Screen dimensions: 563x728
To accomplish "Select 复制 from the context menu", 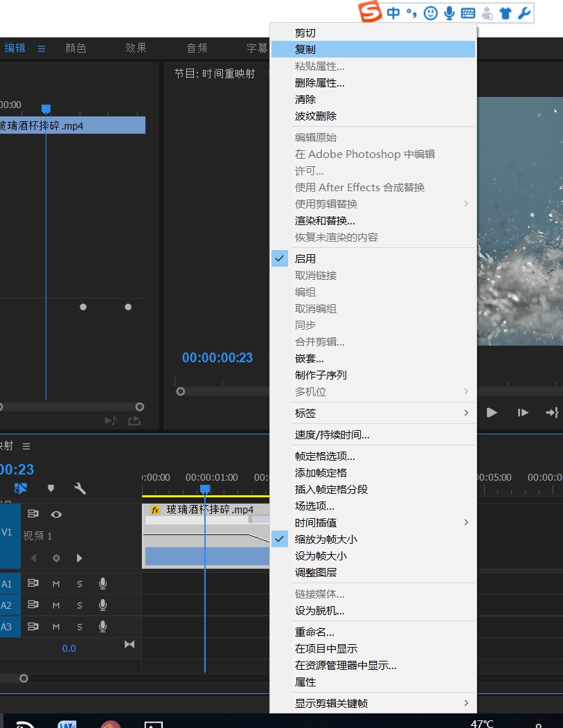I will pos(305,49).
